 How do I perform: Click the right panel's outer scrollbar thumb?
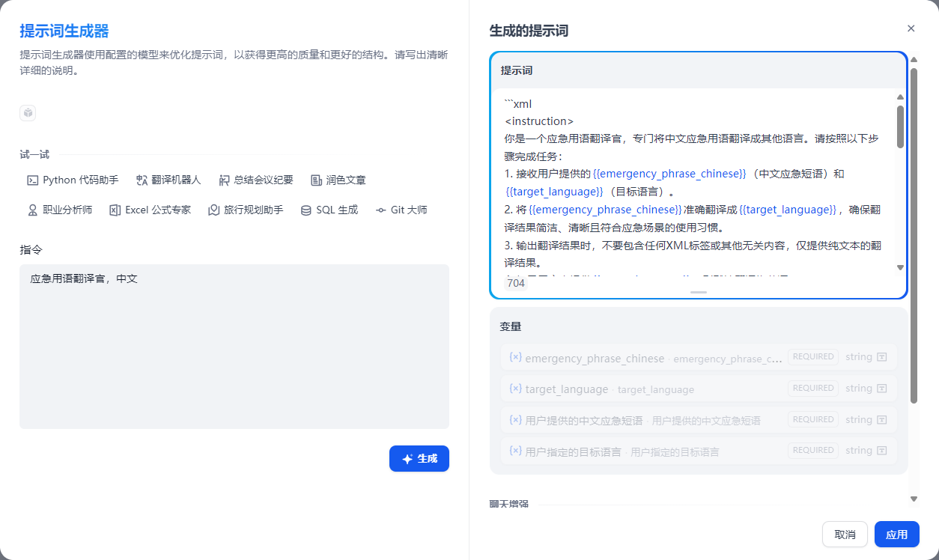point(914,236)
